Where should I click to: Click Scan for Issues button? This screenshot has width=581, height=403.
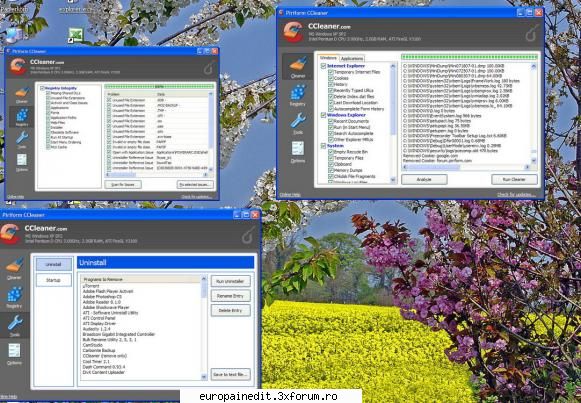click(x=123, y=184)
